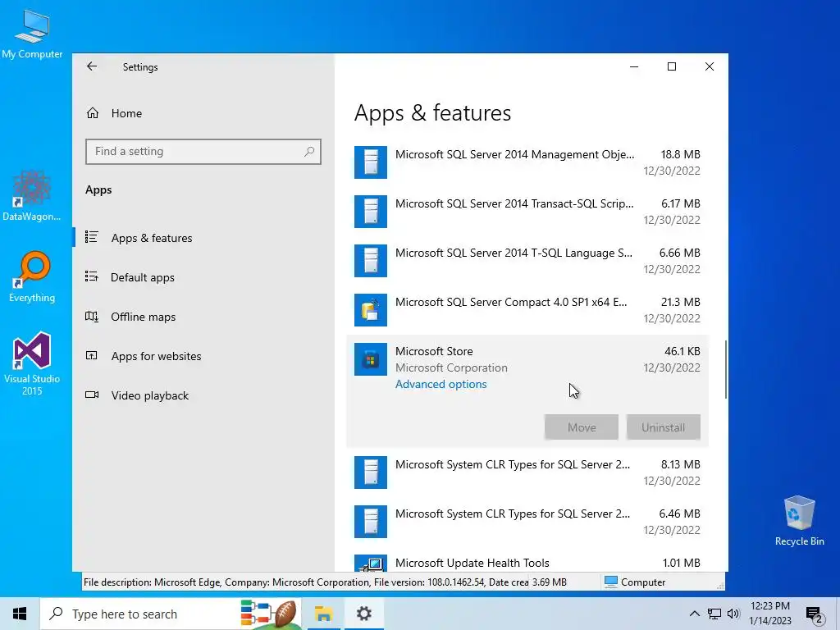840x630 pixels.
Task: Select SQL Server 2014 Management Objects icon
Action: pyautogui.click(x=371, y=162)
